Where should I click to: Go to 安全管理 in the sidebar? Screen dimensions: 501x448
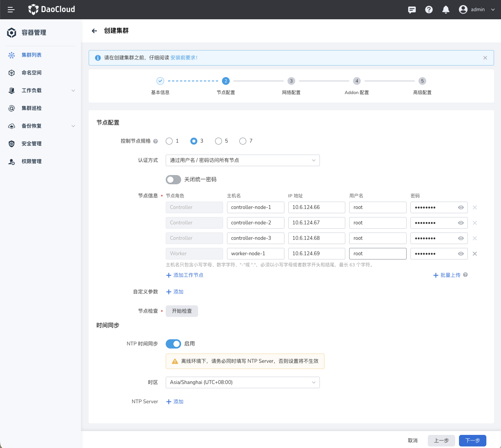(32, 144)
